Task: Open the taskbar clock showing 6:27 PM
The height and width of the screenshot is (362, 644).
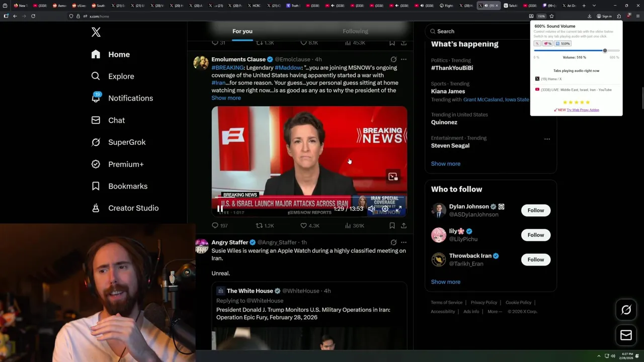Action: (627, 356)
